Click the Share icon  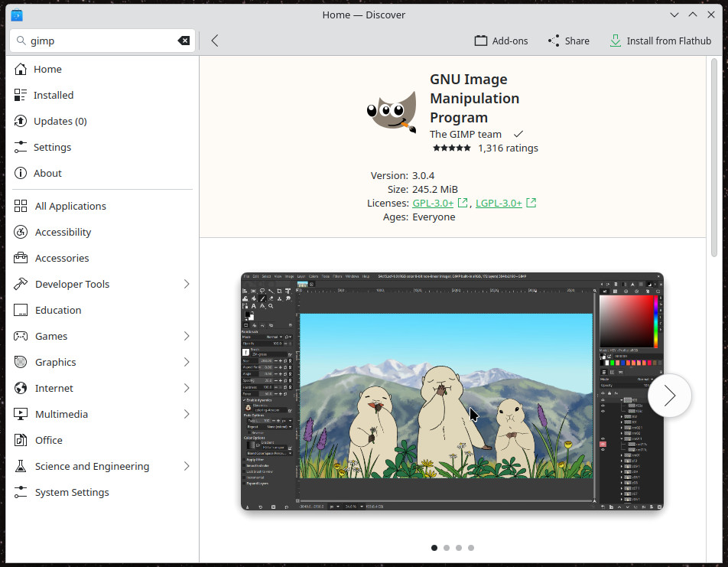tap(554, 41)
